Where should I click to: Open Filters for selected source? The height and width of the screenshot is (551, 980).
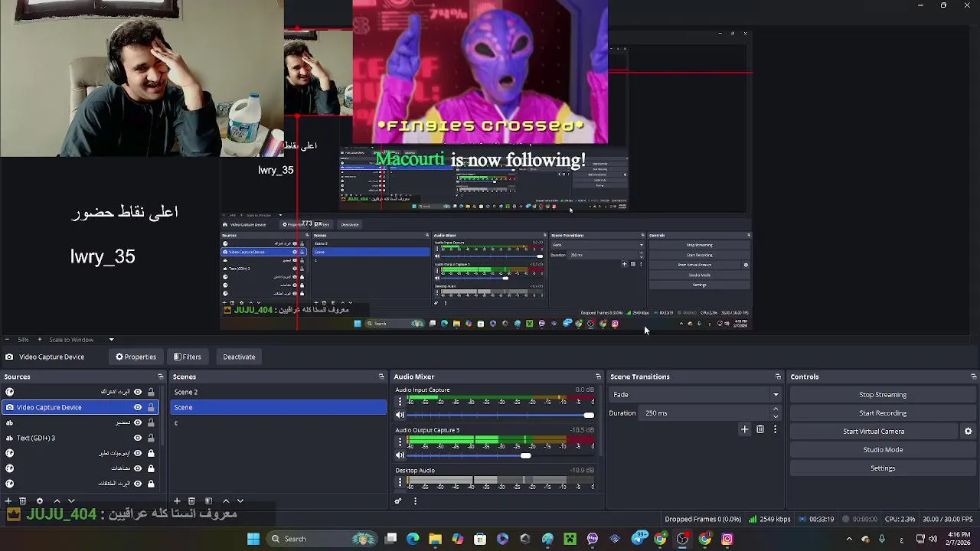[x=187, y=357]
